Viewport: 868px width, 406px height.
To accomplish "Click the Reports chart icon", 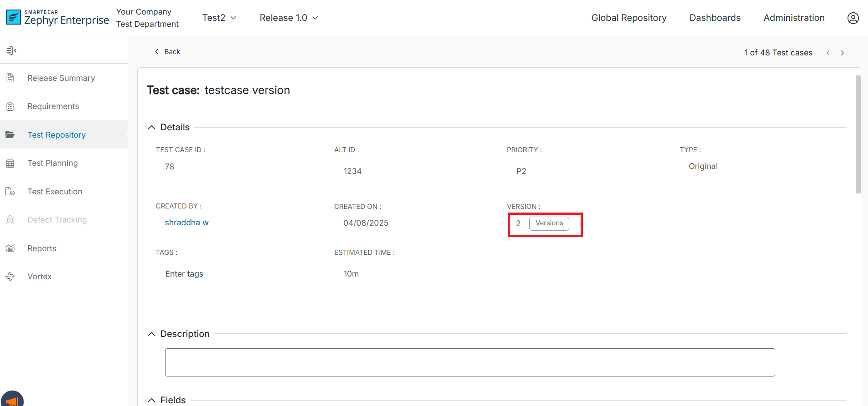I will [x=10, y=248].
